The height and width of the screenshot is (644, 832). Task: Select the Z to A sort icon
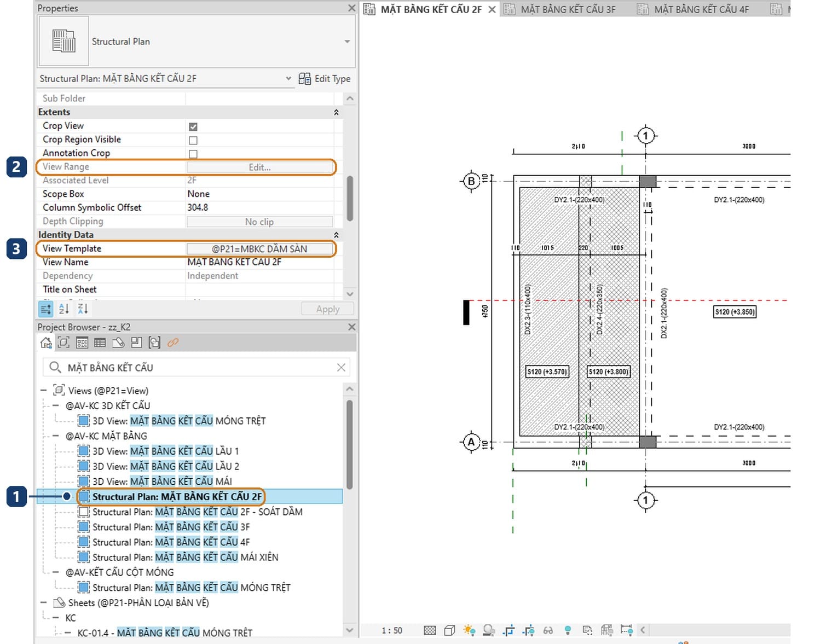pos(83,309)
